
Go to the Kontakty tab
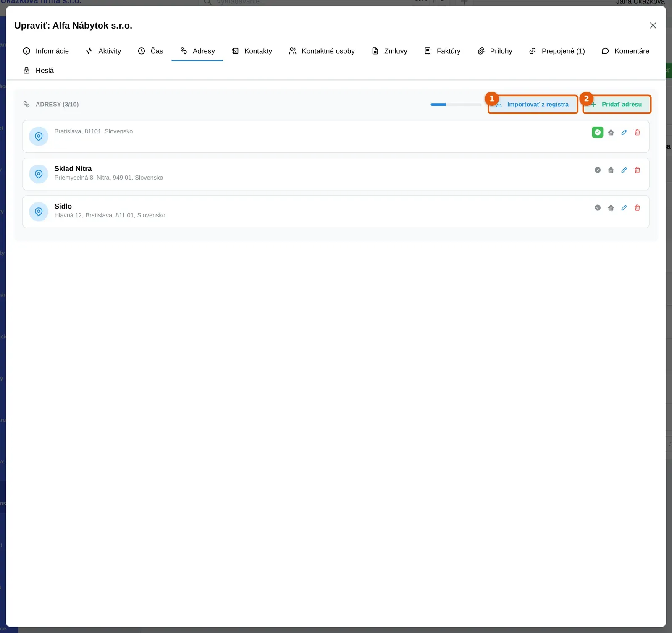point(252,51)
